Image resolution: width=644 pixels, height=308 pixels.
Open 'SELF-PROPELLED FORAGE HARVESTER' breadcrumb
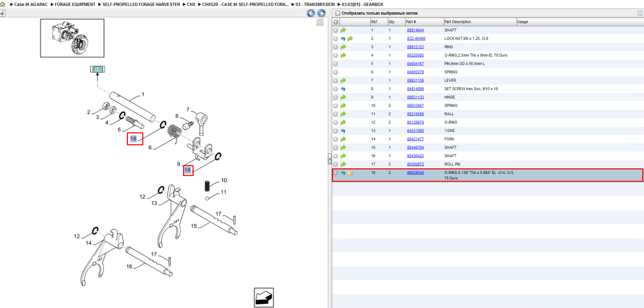click(141, 4)
